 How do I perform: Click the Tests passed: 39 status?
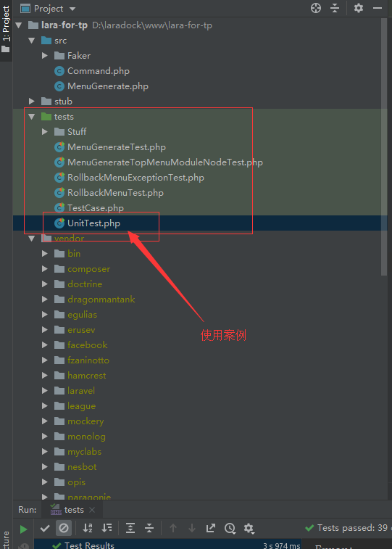pyautogui.click(x=348, y=528)
